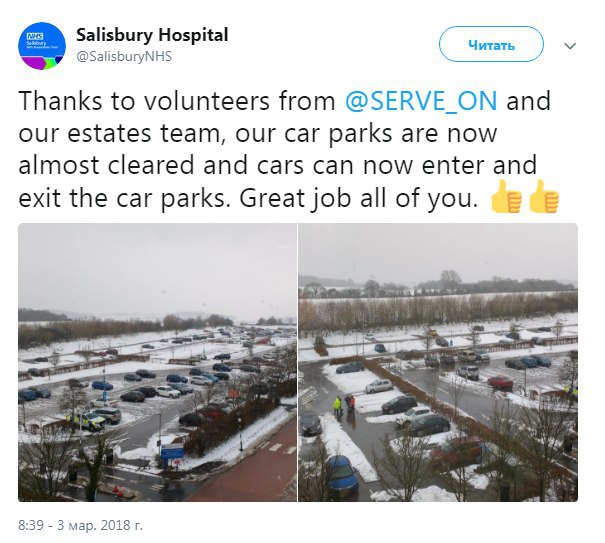Expand the tweet options chevron menu
Viewport: 605px width, 543px height.
point(570,46)
